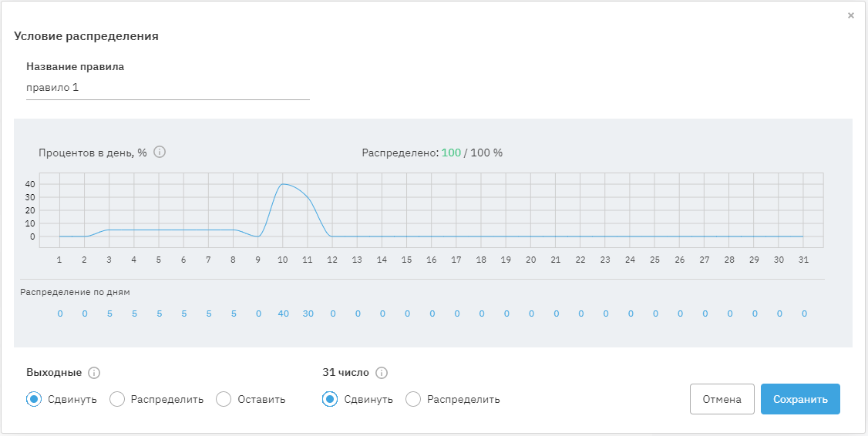This screenshot has width=868, height=436.
Task: Click the chart line at day 5
Action: (159, 230)
